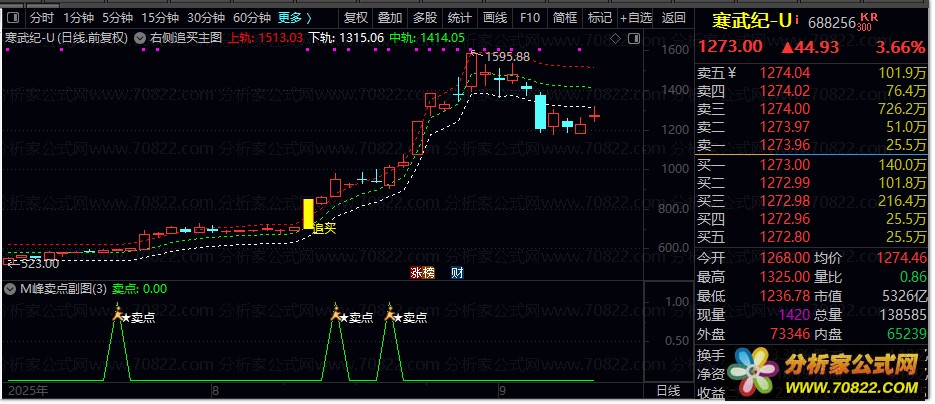Click the stock code 688256
The image size is (935, 404).
click(x=832, y=23)
